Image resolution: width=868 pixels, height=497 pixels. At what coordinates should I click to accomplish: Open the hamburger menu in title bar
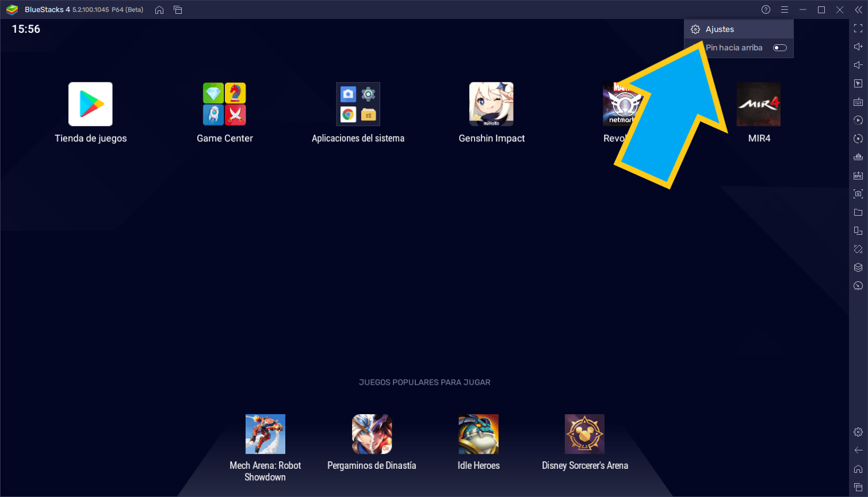[784, 10]
